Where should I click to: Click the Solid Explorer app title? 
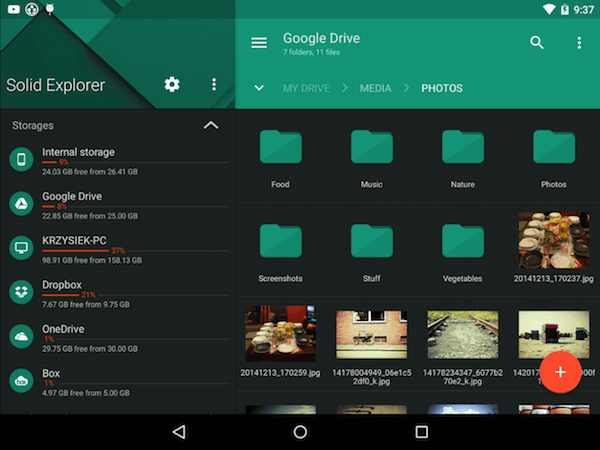pyautogui.click(x=55, y=85)
